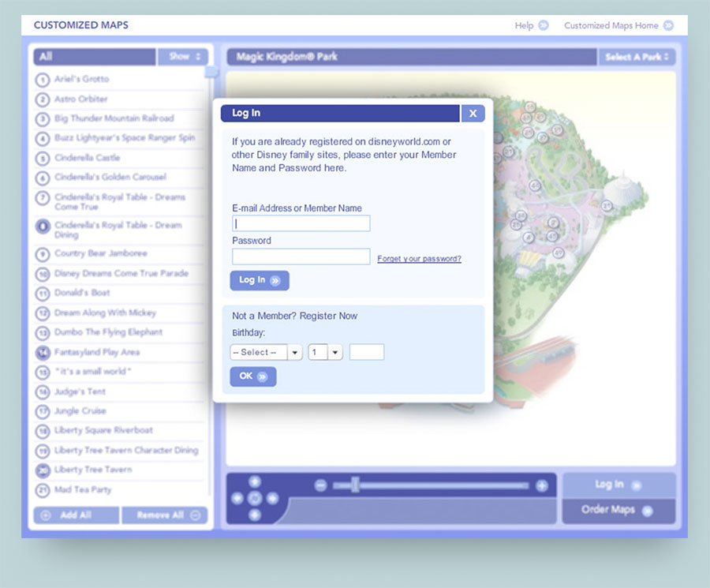Image resolution: width=710 pixels, height=588 pixels.
Task: Open the birthday day dropdown
Action: pyautogui.click(x=325, y=353)
